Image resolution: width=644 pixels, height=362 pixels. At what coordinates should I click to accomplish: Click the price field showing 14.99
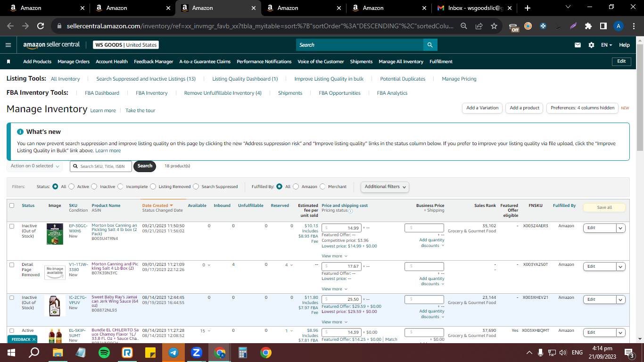pyautogui.click(x=342, y=228)
